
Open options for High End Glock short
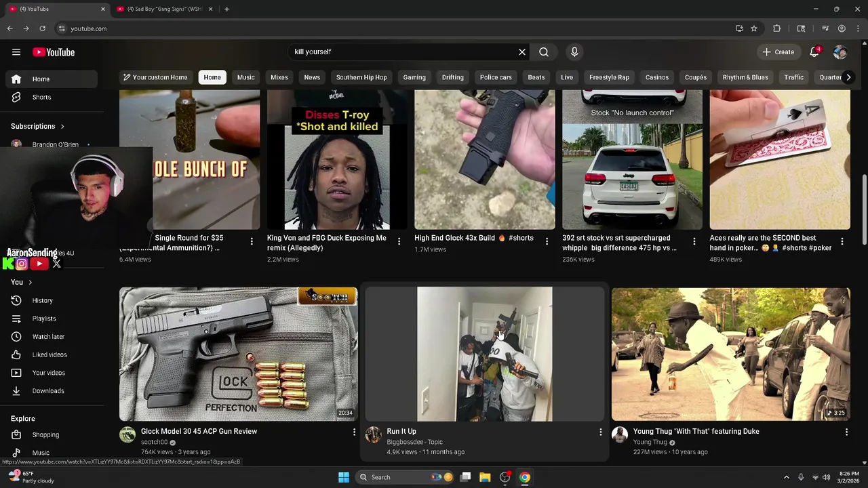click(x=547, y=241)
